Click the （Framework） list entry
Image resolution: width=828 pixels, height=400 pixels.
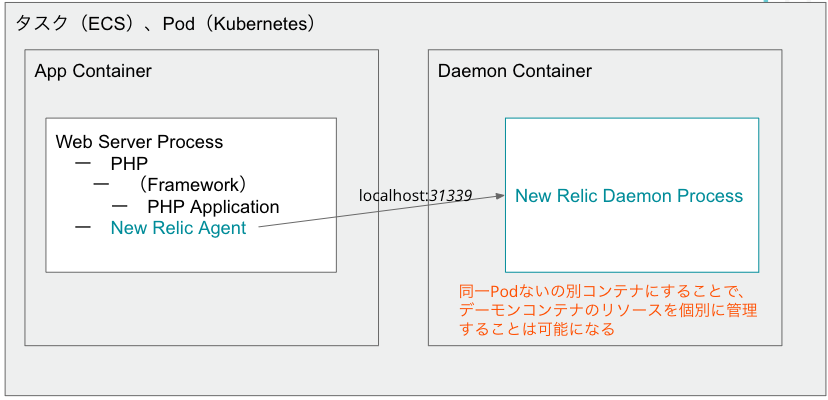click(192, 185)
